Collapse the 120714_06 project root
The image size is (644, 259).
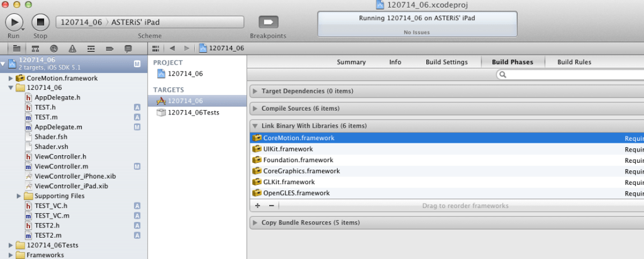click(3, 64)
